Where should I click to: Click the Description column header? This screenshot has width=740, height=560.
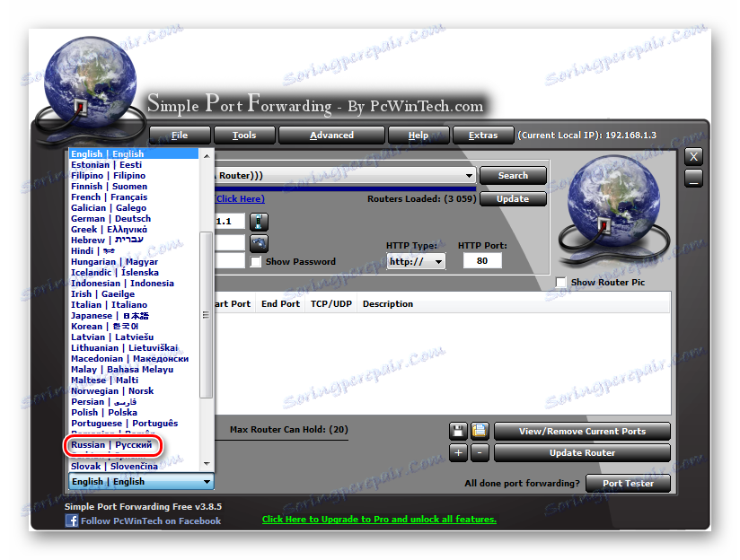click(388, 304)
